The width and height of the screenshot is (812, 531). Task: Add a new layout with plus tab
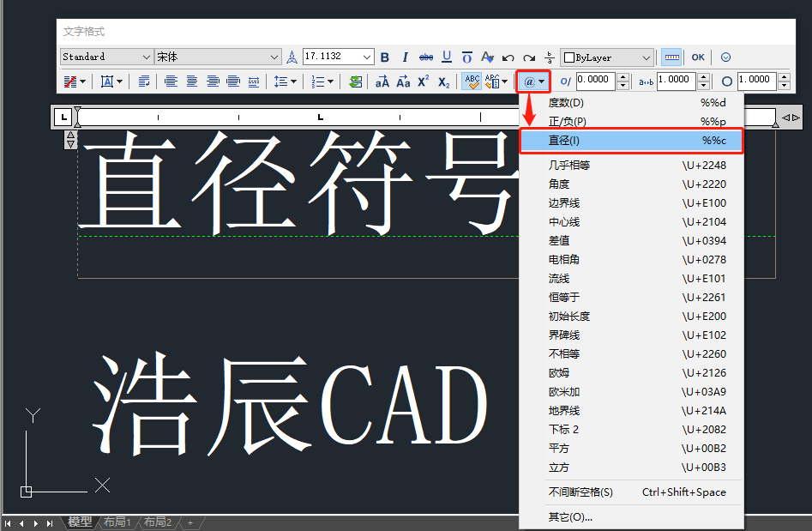pyautogui.click(x=190, y=522)
